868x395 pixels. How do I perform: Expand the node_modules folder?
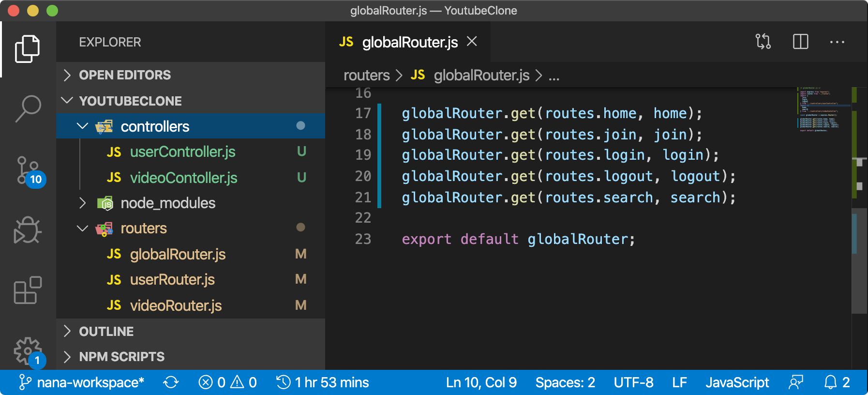click(x=191, y=203)
